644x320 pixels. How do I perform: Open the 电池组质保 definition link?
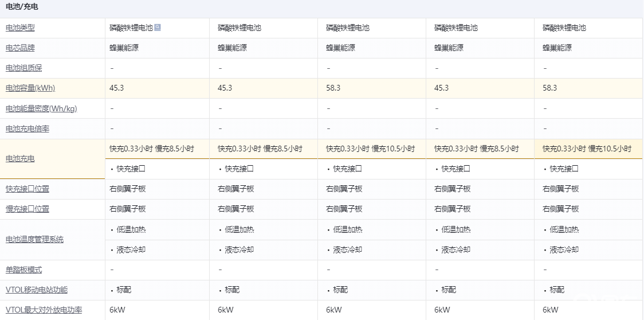pos(23,68)
